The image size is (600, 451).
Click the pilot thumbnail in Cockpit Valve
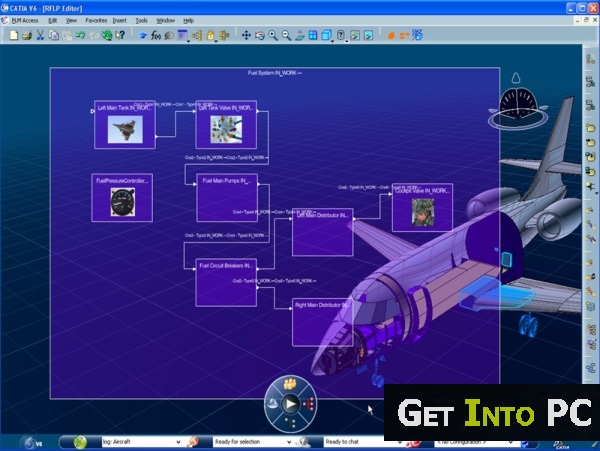423,212
